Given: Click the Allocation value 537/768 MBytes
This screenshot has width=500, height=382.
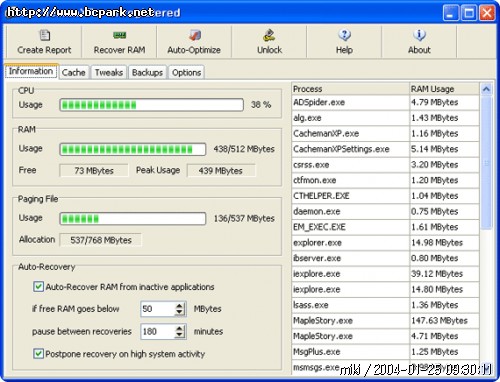Looking at the screenshot, I should pos(101,240).
